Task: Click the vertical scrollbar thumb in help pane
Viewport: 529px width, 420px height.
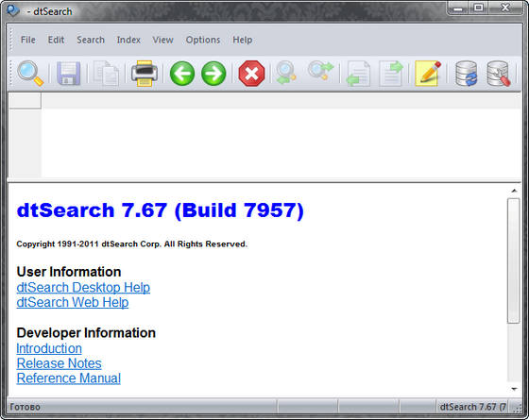Action: [x=514, y=260]
